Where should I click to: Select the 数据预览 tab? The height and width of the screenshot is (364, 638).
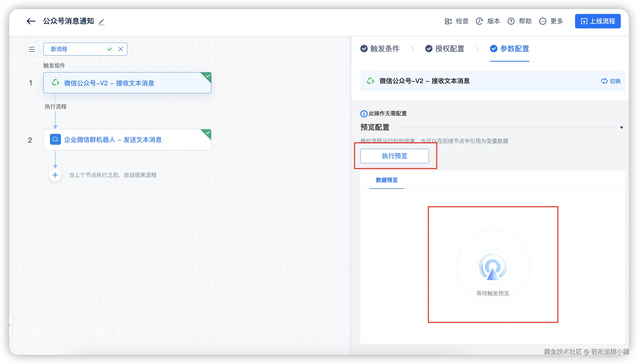(387, 180)
